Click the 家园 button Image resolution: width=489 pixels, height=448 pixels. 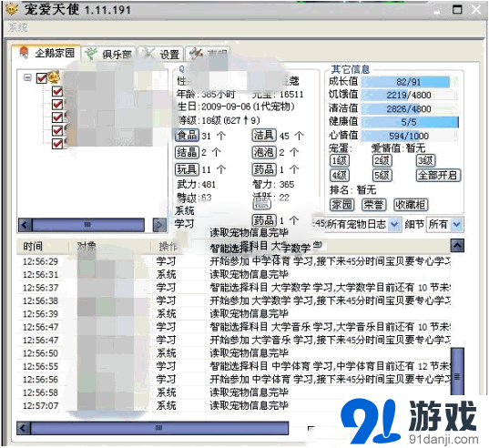(342, 205)
